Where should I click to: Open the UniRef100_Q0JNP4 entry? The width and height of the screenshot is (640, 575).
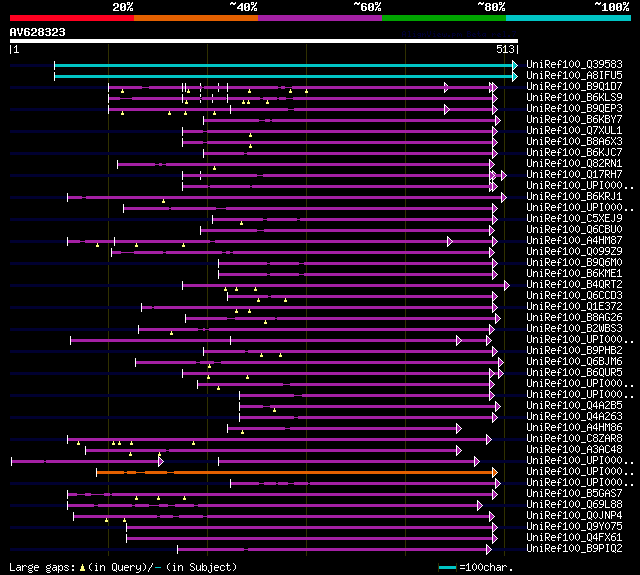(x=574, y=516)
